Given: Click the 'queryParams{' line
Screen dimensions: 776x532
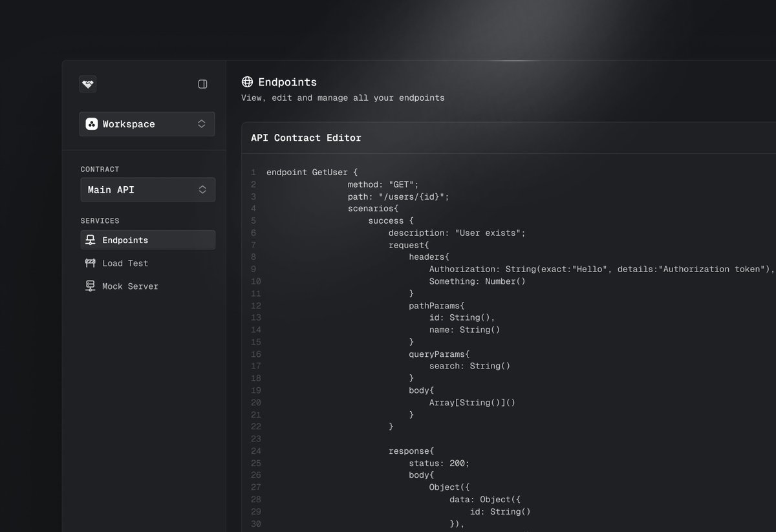Looking at the screenshot, I should coord(439,354).
